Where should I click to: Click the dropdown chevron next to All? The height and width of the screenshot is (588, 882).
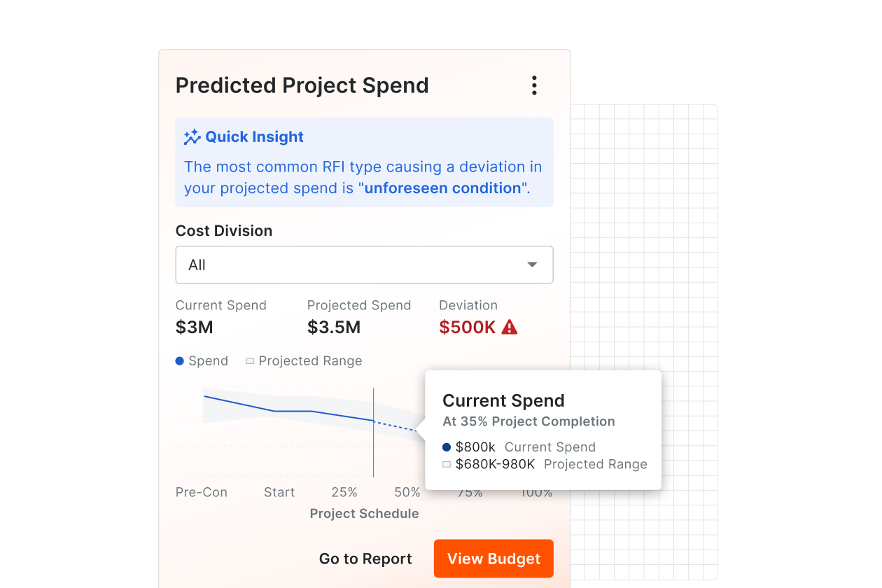[x=532, y=265]
